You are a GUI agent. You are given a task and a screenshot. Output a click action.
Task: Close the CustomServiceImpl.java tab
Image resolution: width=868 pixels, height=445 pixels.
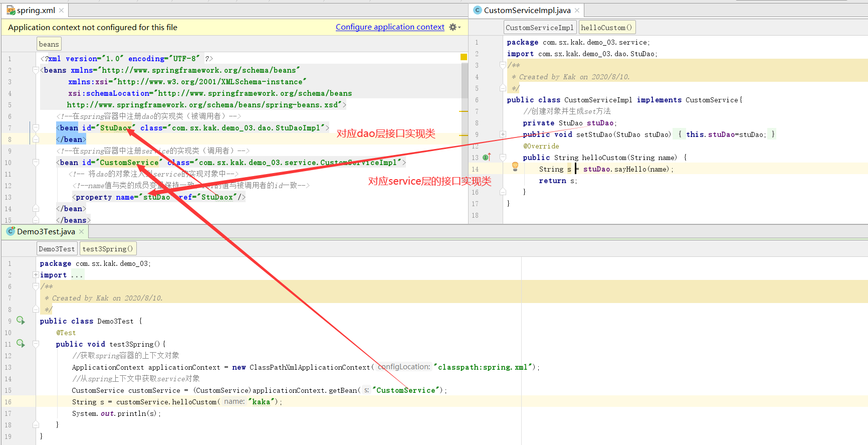577,11
